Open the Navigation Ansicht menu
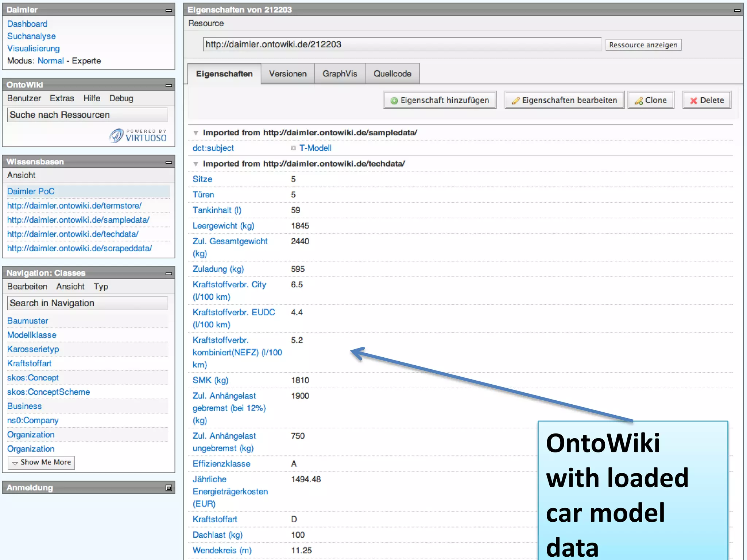The image size is (747, 560). (70, 287)
